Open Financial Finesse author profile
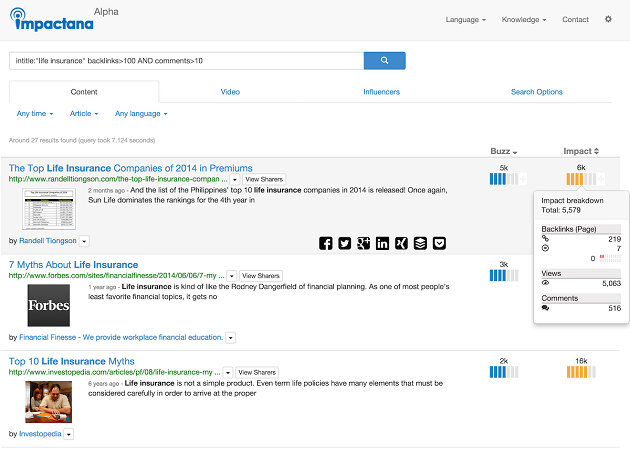This screenshot has width=630, height=449. [121, 337]
